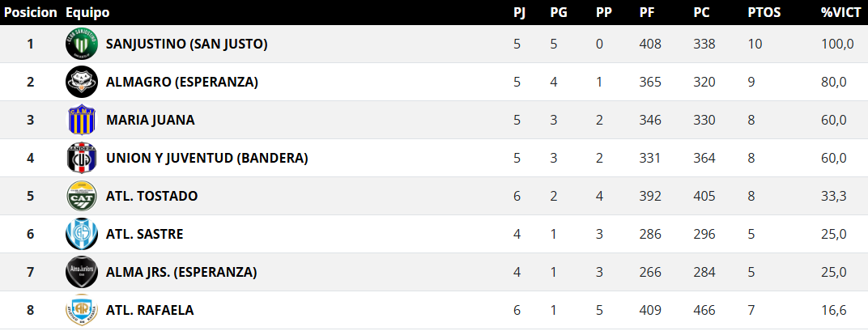The width and height of the screenshot is (868, 331).
Task: Click the Almagro team crest icon
Action: tap(82, 82)
